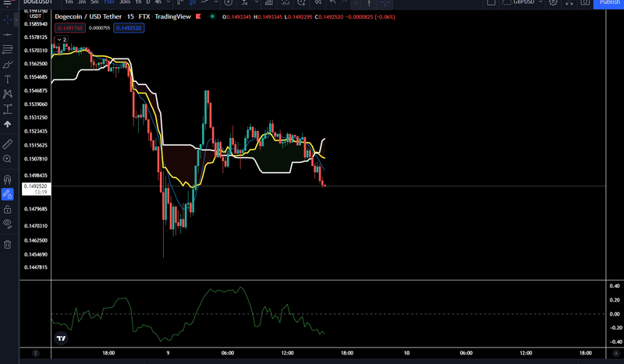Viewport: 624px width, 364px height.
Task: Click the trash remove drawings icon
Action: tap(7, 244)
